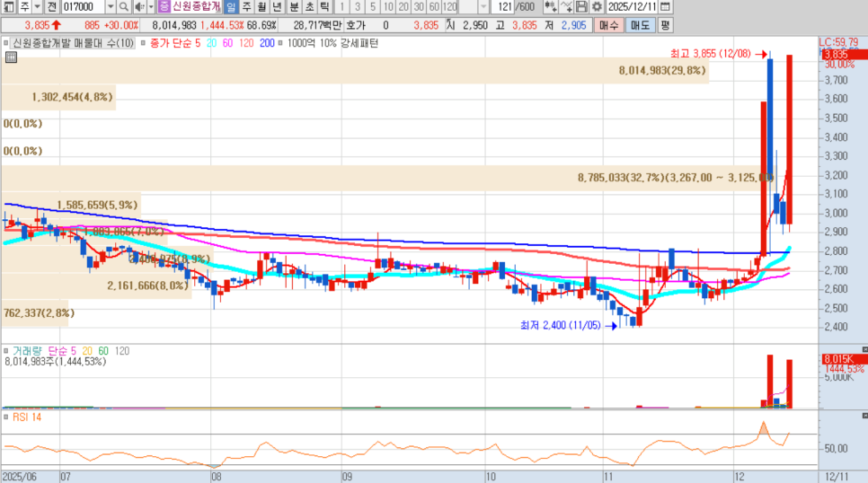
Task: Click the 2,161,666(8.0%) volume profile label
Action: (147, 285)
